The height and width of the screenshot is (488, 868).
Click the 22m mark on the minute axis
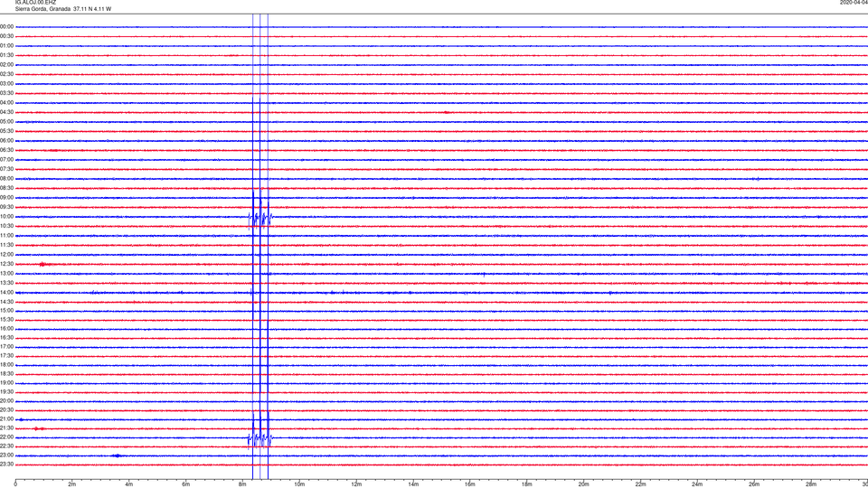point(640,484)
